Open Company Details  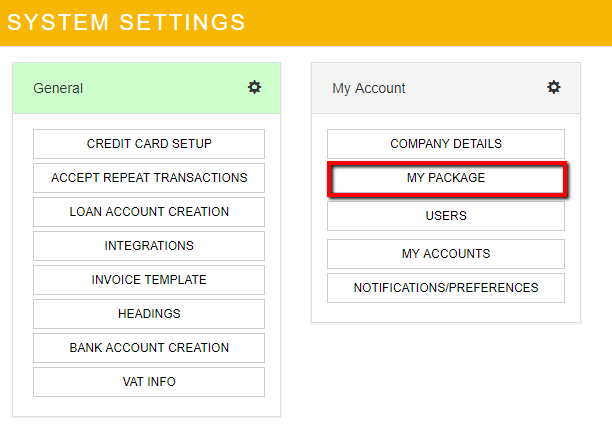click(446, 144)
